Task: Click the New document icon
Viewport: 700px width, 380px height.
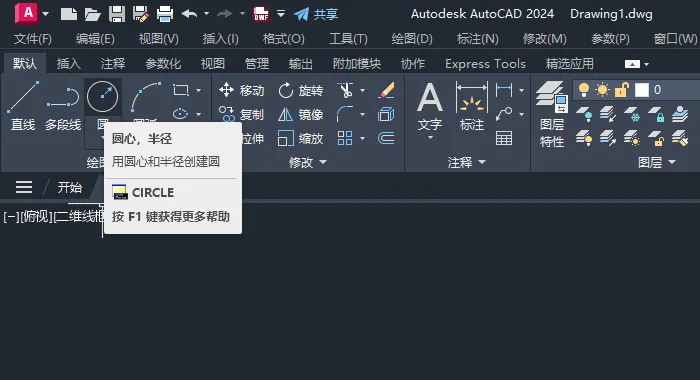Action: 69,14
